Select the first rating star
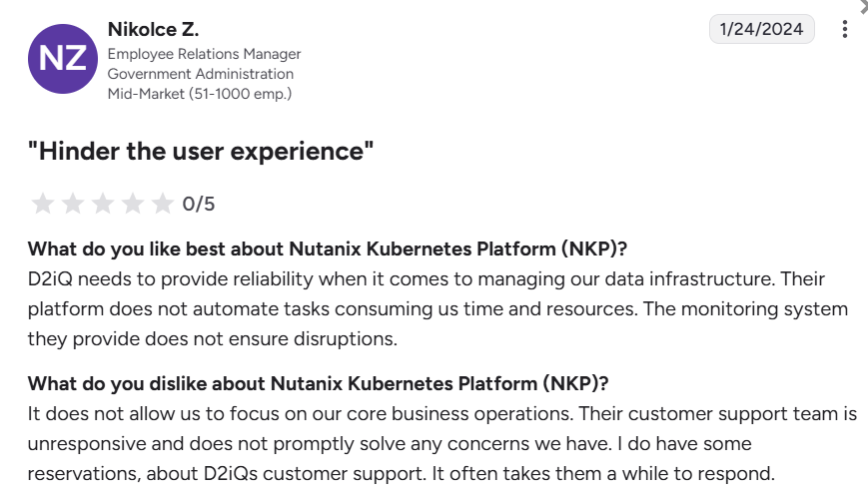 click(43, 204)
